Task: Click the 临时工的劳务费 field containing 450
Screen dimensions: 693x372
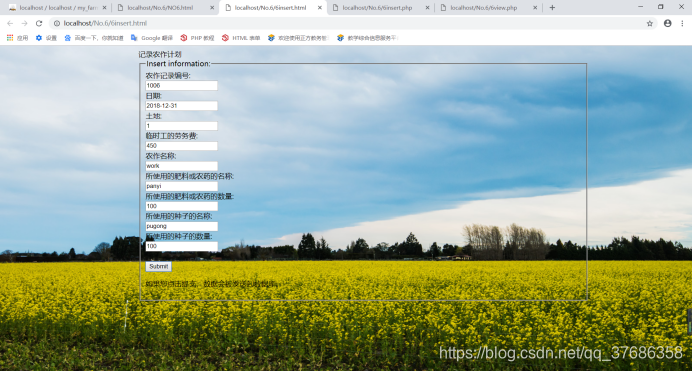Action: (x=181, y=146)
